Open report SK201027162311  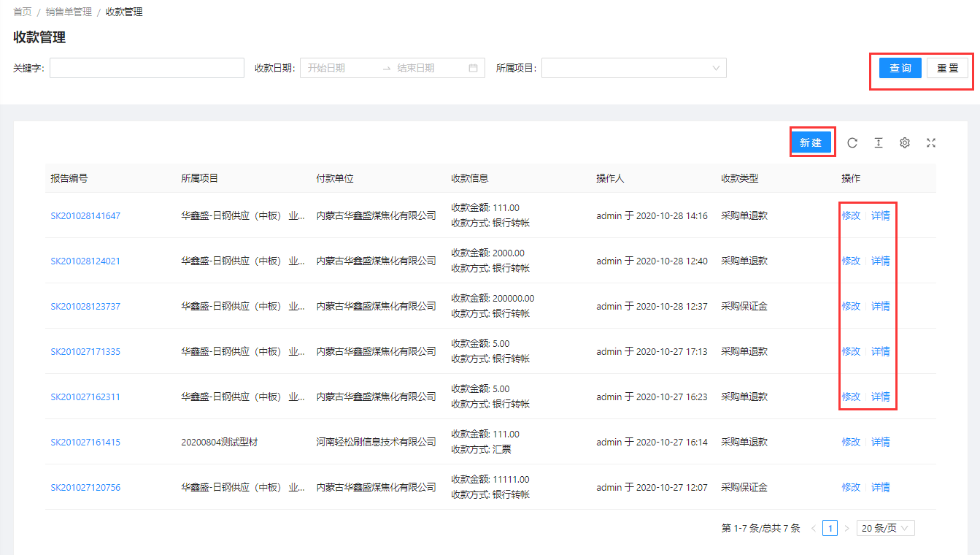[x=85, y=397]
